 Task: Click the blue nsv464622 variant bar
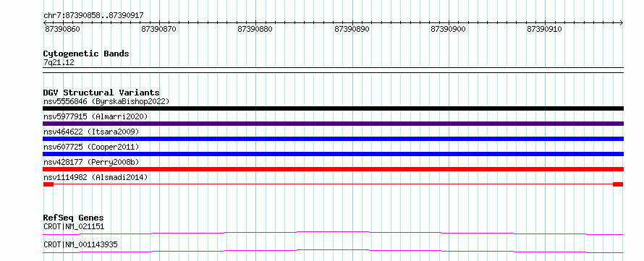(333, 139)
